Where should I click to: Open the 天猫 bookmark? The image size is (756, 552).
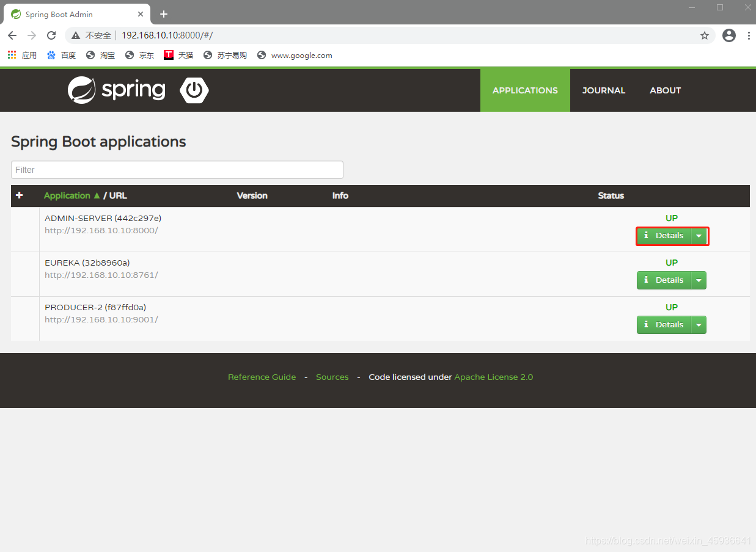tap(178, 55)
